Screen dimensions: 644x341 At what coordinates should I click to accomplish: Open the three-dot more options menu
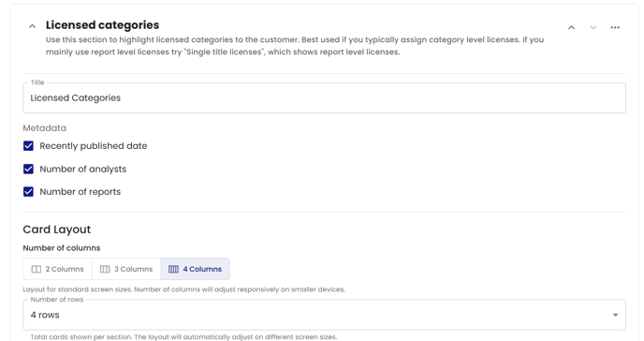click(615, 27)
